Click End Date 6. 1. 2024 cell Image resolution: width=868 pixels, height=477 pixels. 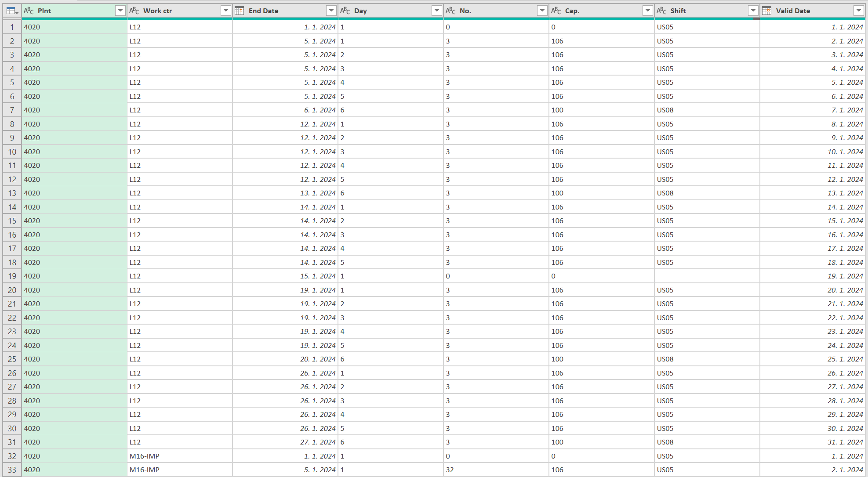(285, 110)
